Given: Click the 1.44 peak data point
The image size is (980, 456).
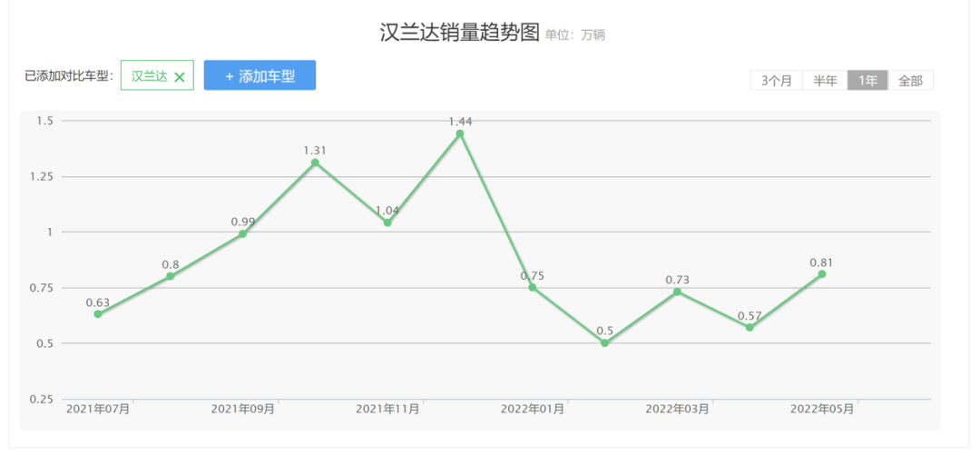Looking at the screenshot, I should click(460, 134).
